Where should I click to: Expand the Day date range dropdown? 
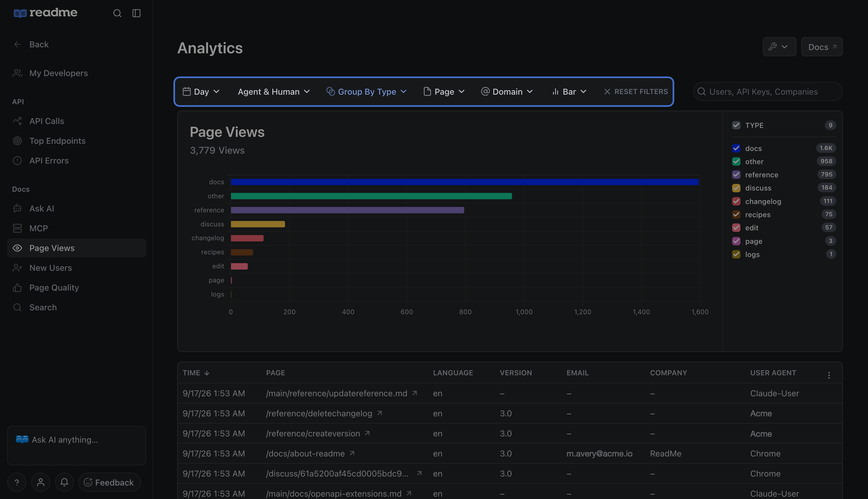pyautogui.click(x=201, y=92)
